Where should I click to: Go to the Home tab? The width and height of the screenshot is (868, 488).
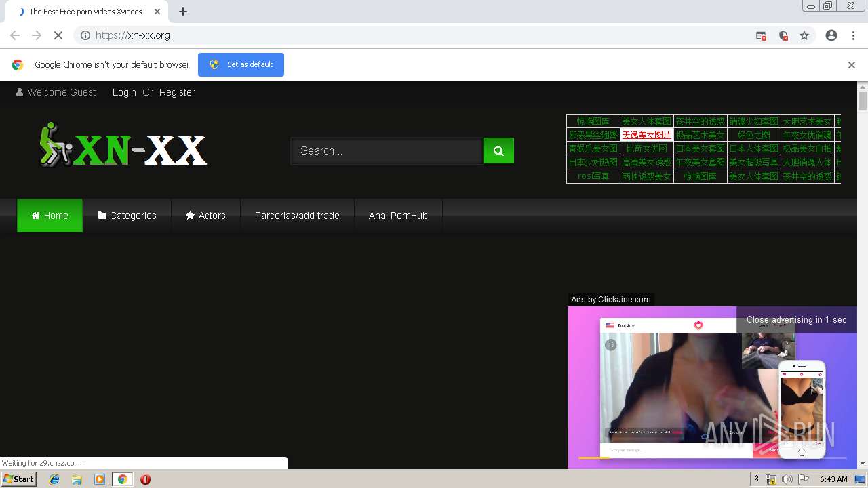[50, 216]
